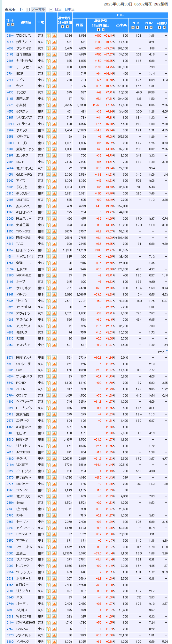
Task: Select stock name 東京衡機
Action: [x=22, y=414]
